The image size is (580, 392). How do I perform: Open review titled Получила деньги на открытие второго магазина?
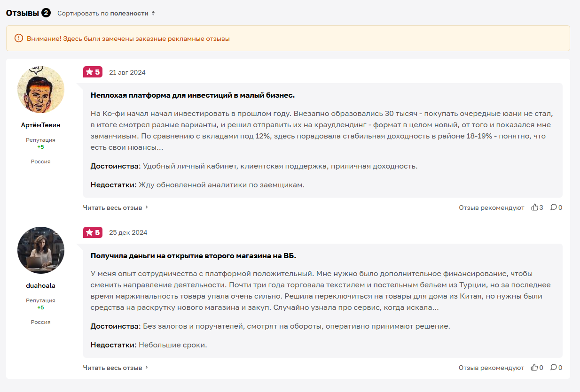(193, 256)
